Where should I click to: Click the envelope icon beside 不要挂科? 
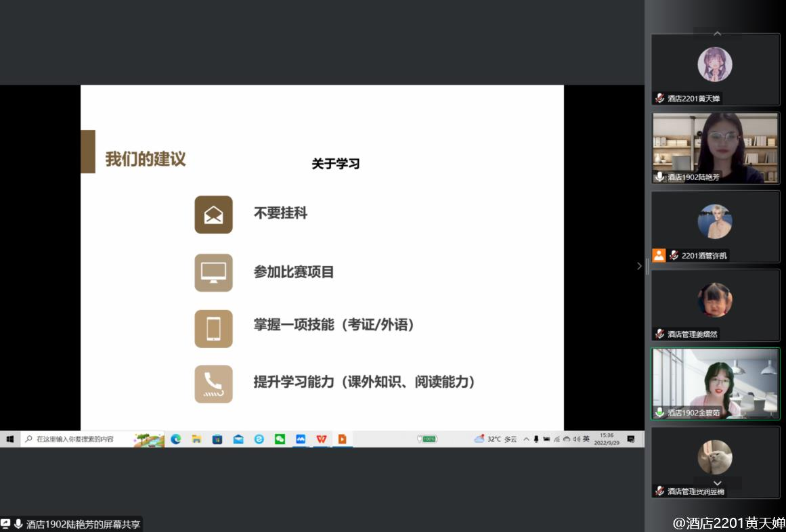213,215
